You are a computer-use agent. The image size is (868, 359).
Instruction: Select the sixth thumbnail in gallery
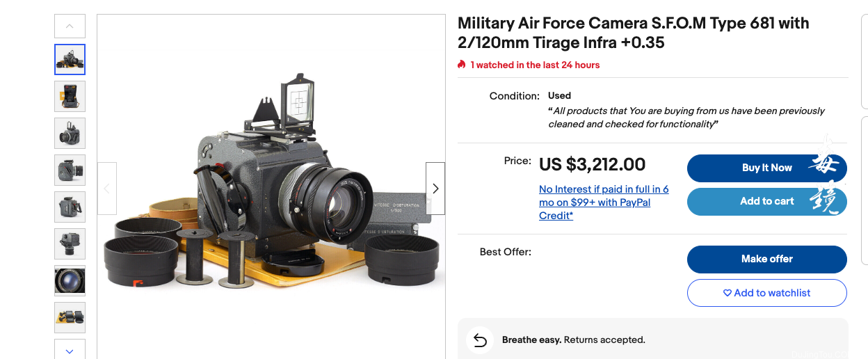pyautogui.click(x=70, y=244)
